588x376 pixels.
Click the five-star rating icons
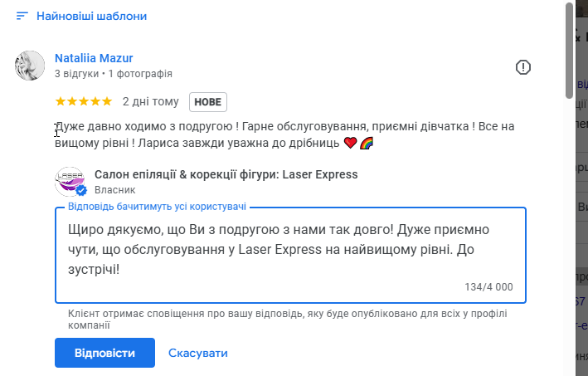[x=83, y=101]
